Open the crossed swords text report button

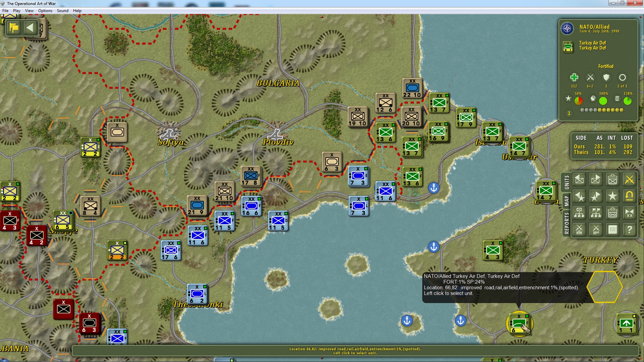pyautogui.click(x=596, y=230)
